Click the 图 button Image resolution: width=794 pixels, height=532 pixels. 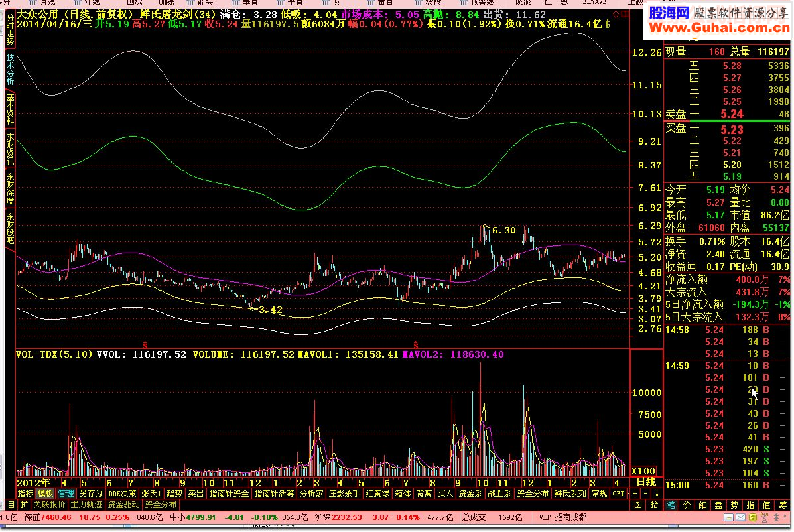(638, 505)
